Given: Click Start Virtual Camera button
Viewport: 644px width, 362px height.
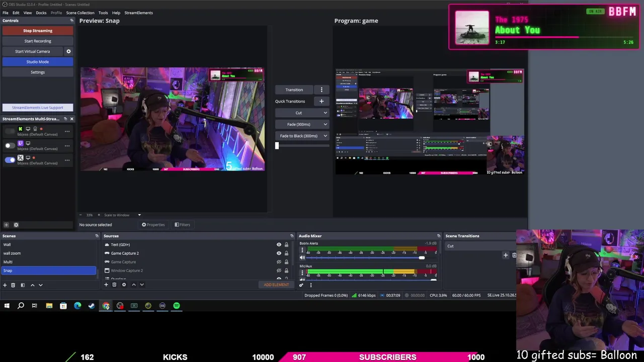Looking at the screenshot, I should (33, 51).
